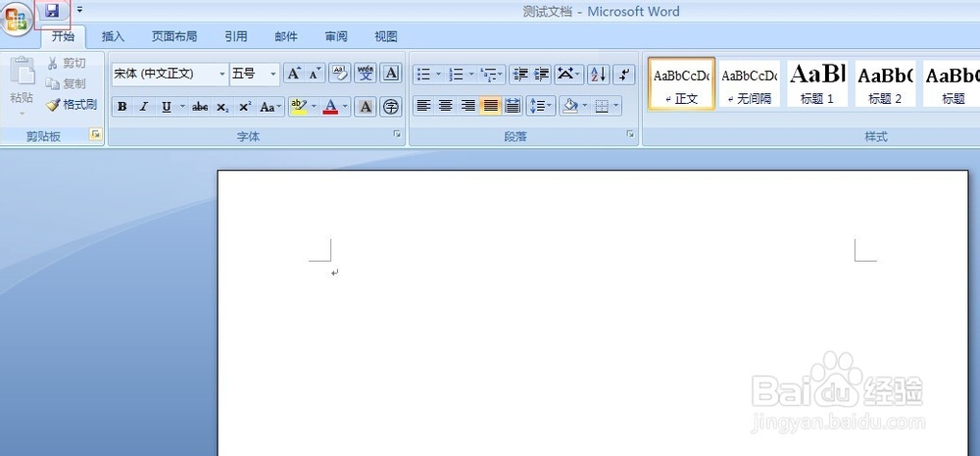Screen dimensions: 980x456
Task: Clear formatting with eraser icon
Action: coord(339,74)
